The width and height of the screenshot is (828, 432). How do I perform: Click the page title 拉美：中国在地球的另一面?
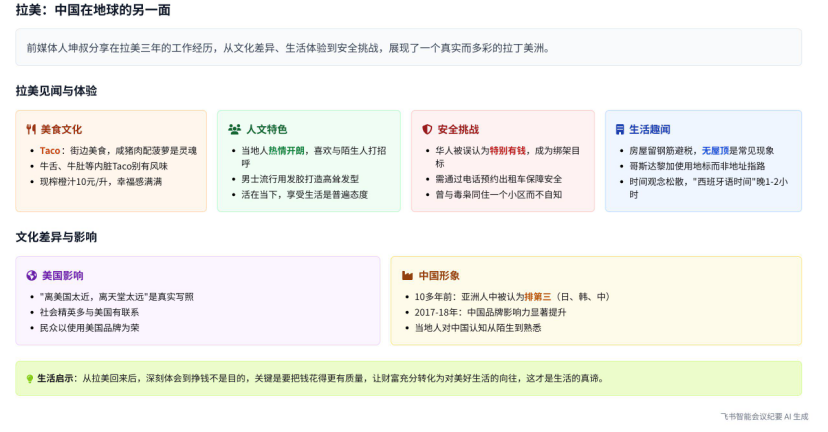tap(93, 10)
